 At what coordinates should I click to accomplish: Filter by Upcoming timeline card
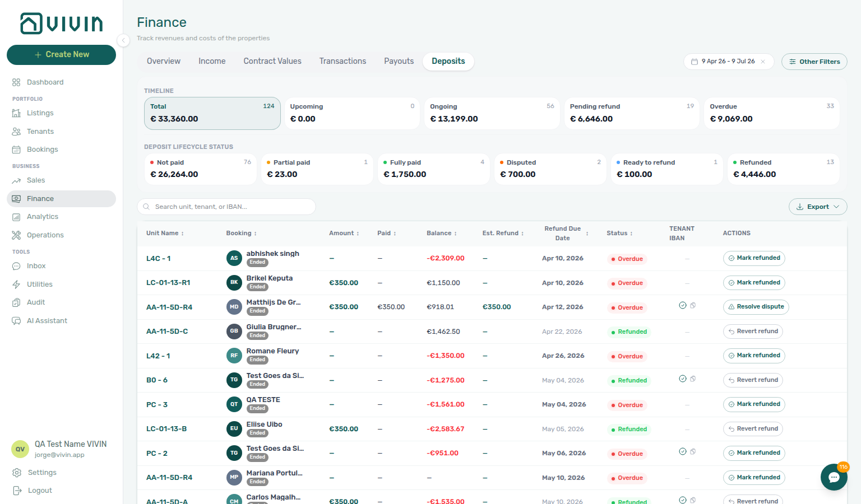point(352,114)
